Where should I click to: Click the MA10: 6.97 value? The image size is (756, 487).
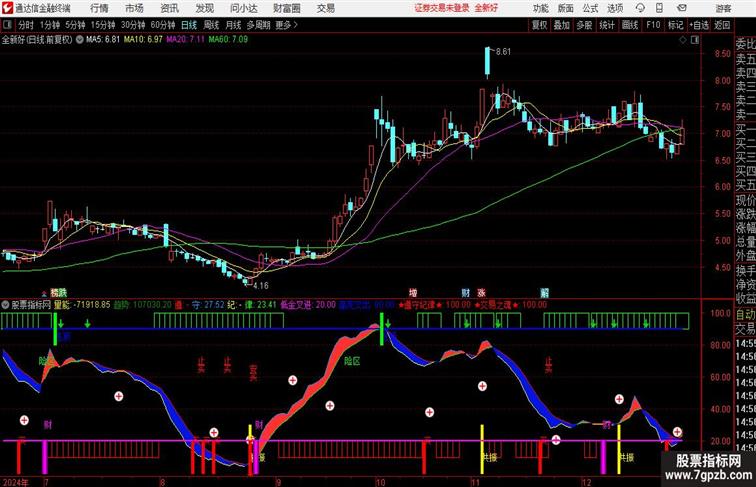click(143, 40)
